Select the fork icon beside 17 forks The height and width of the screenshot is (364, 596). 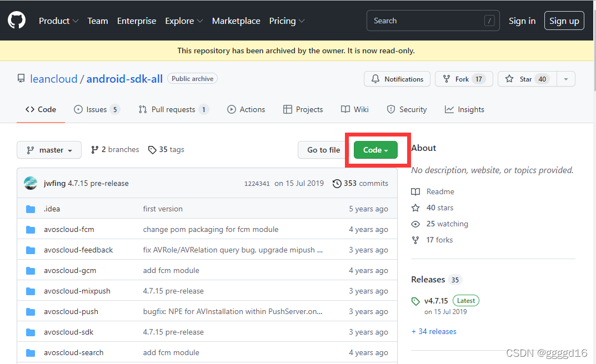[x=415, y=240]
